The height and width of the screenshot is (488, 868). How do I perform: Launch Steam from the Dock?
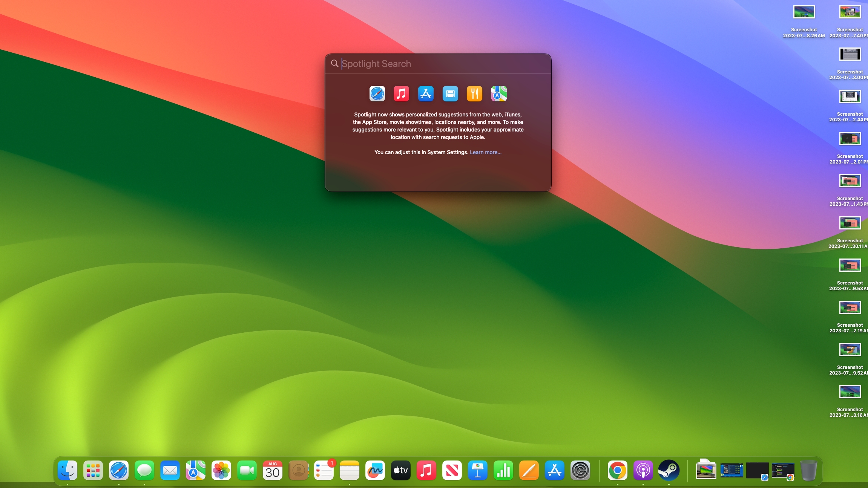(x=669, y=470)
